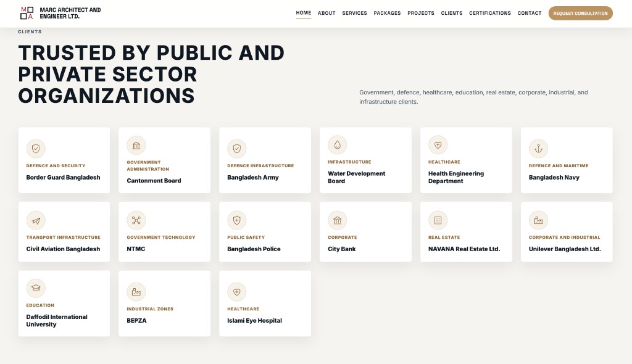
Task: Click the Clients section eyebrow label above the heading
Action: 30,31
